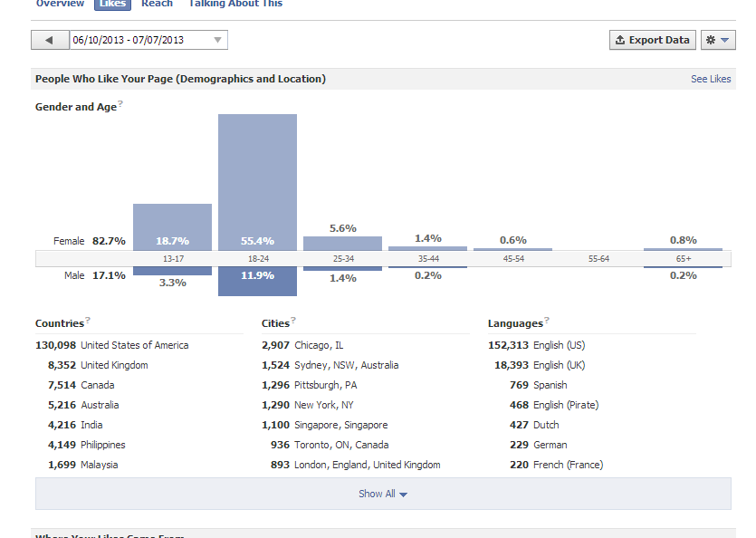Expand the date range dropdown arrow
This screenshot has height=538, width=756.
coord(217,40)
